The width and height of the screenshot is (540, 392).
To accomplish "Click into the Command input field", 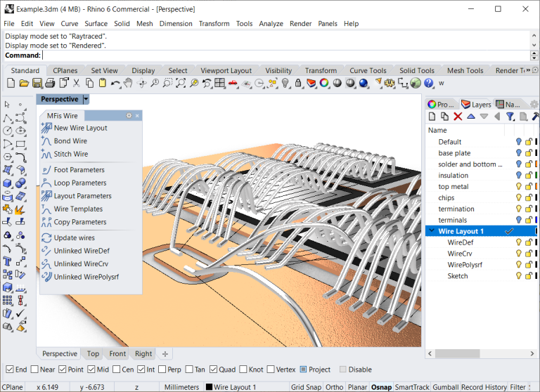I will coord(286,55).
